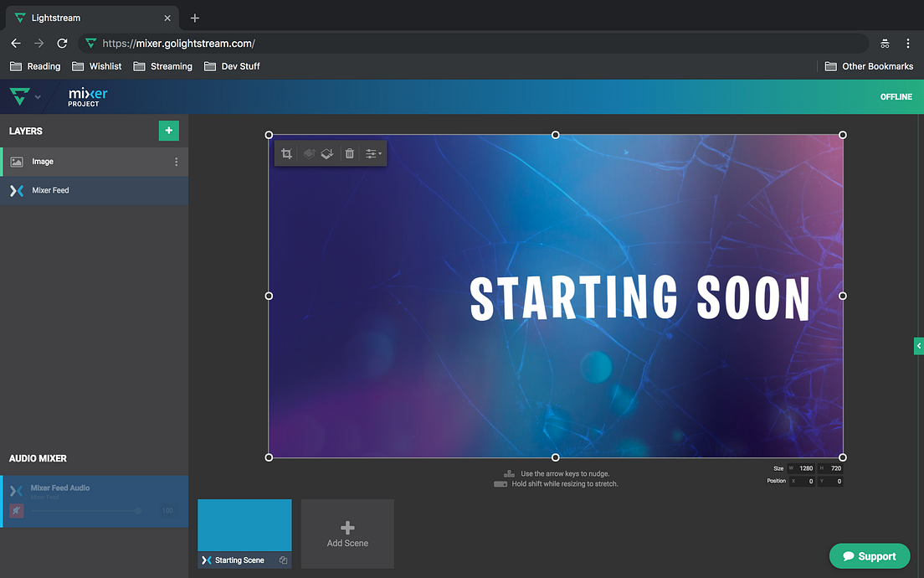The image size is (924, 578).
Task: Move the selected layer down using toolbar icon
Action: pyautogui.click(x=326, y=153)
